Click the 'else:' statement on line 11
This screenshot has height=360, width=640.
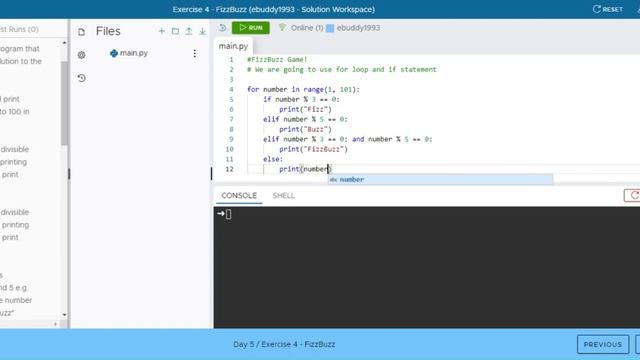click(273, 159)
